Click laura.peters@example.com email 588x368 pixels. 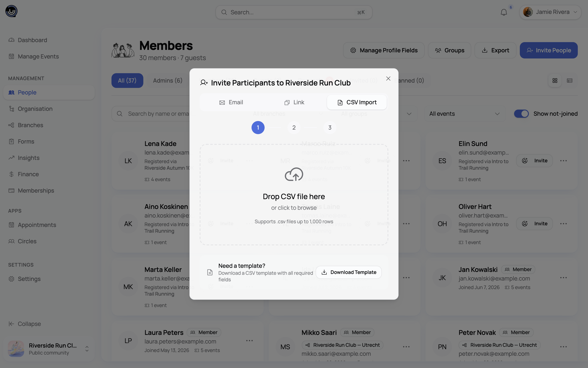pyautogui.click(x=180, y=341)
